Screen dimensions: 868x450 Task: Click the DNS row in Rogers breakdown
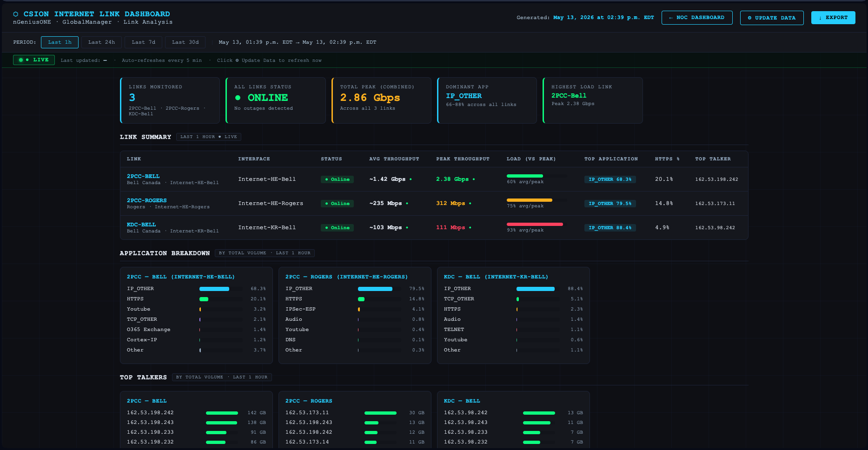coord(355,340)
